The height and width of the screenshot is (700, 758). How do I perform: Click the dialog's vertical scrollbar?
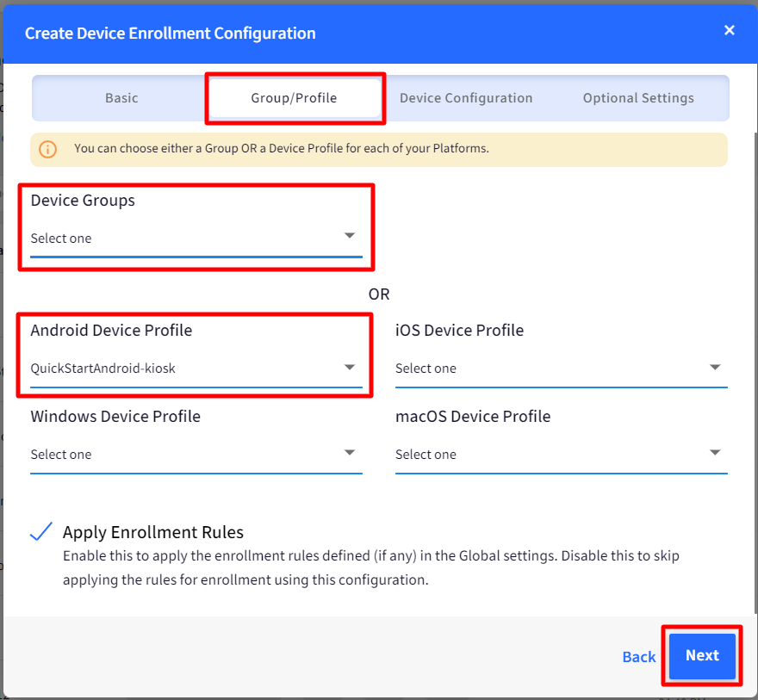point(755,372)
